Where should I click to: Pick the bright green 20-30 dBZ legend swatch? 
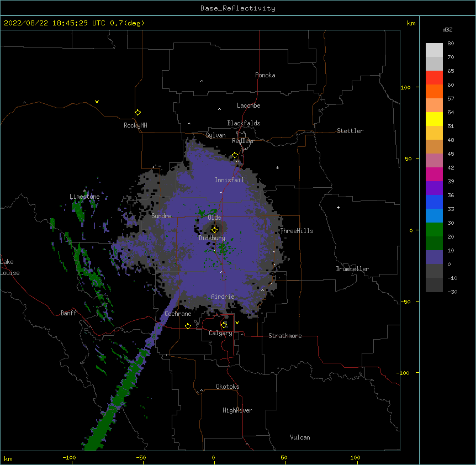434,230
